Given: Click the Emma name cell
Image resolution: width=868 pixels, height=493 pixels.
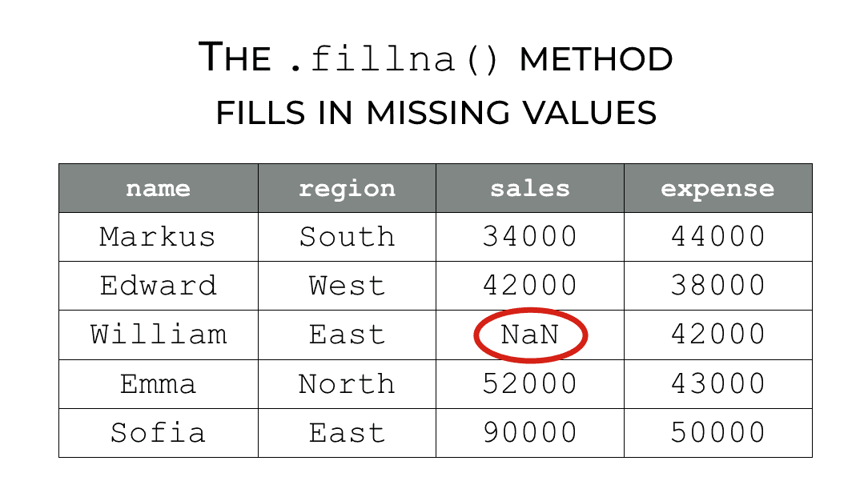Looking at the screenshot, I should click(159, 383).
